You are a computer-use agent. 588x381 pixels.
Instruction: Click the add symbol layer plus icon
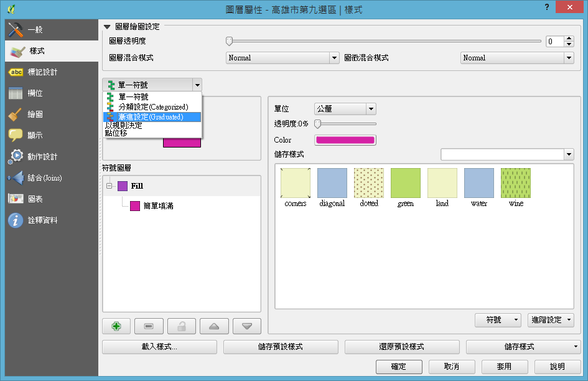click(x=116, y=326)
